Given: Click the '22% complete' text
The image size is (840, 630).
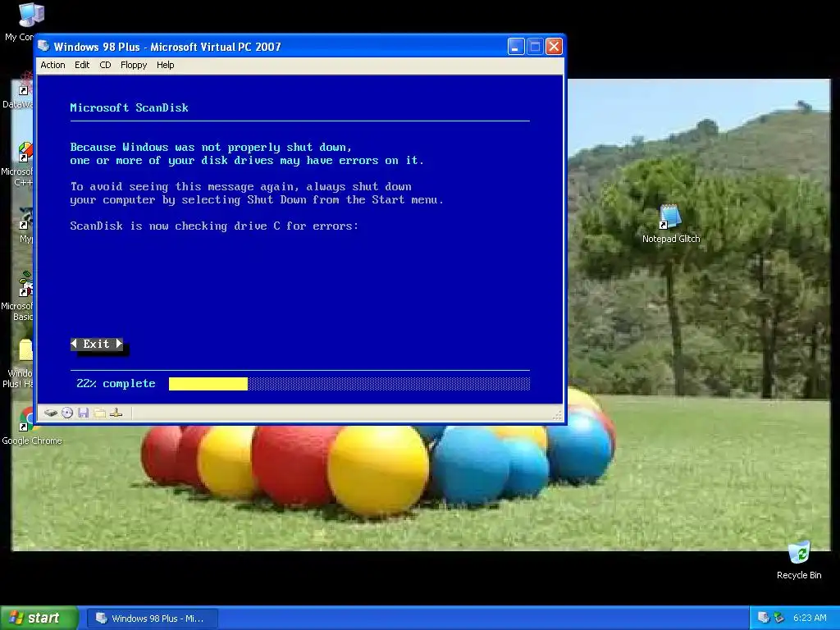Looking at the screenshot, I should (x=116, y=384).
